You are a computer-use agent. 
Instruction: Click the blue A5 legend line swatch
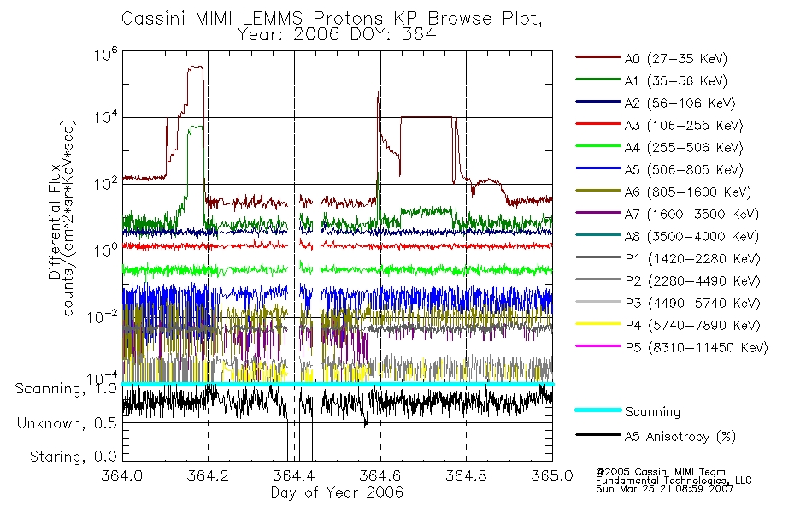click(597, 168)
